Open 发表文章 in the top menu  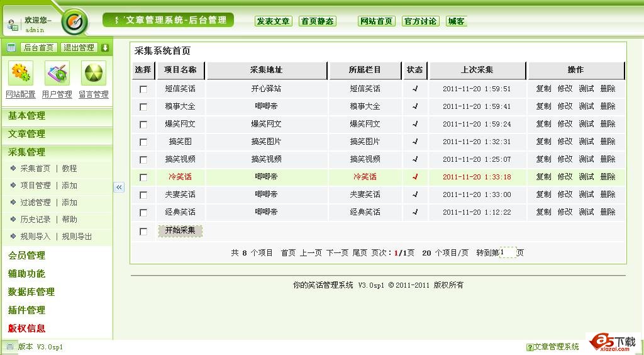(274, 21)
